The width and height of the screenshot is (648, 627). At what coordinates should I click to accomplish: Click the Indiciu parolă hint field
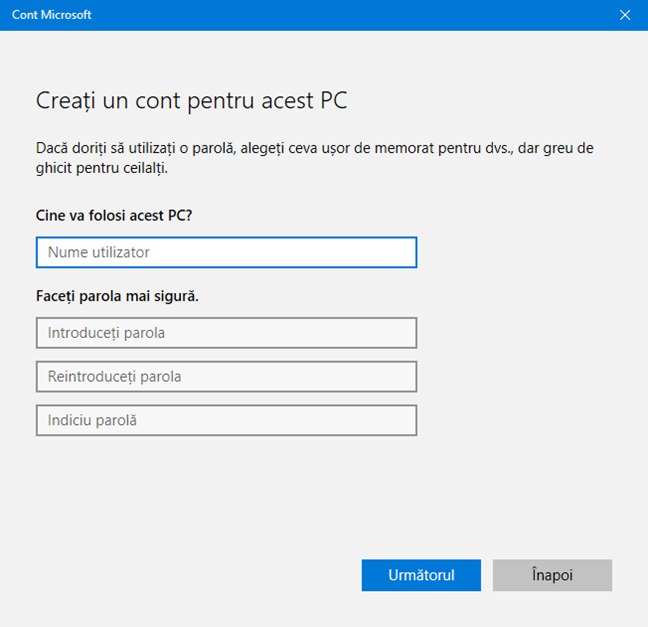[226, 420]
